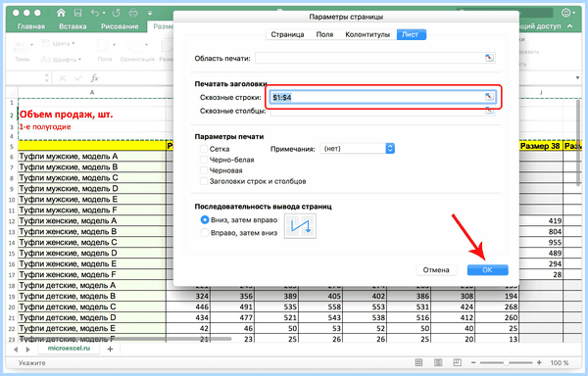Screen dimensions: 588x376
Task: Click the previous sheet arrow
Action: (x=16, y=349)
